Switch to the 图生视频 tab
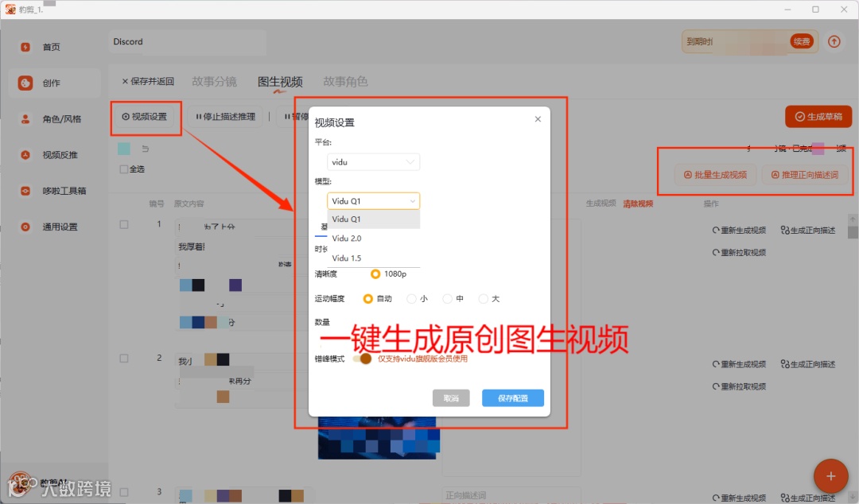 pyautogui.click(x=280, y=82)
